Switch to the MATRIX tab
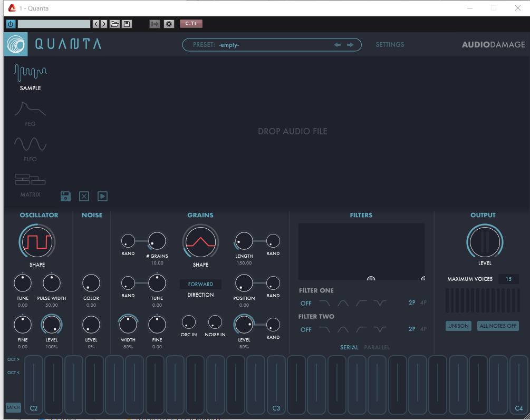This screenshot has width=530, height=420. [30, 185]
